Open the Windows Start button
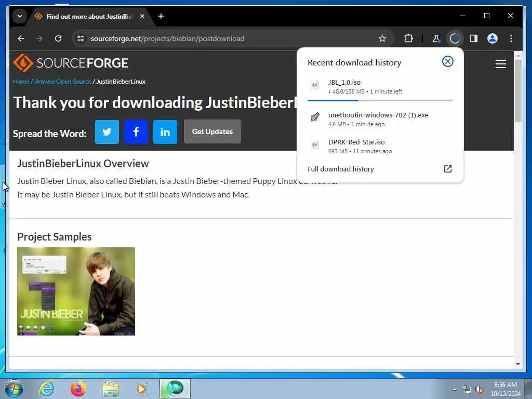 tap(14, 389)
